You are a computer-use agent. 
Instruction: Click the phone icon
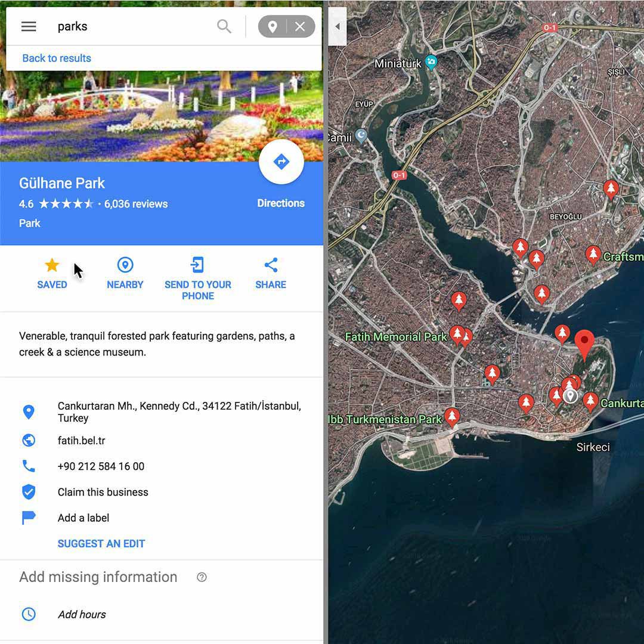click(x=29, y=466)
